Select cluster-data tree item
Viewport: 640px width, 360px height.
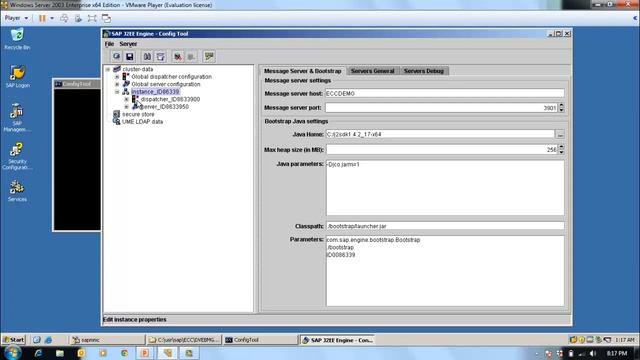(x=138, y=69)
